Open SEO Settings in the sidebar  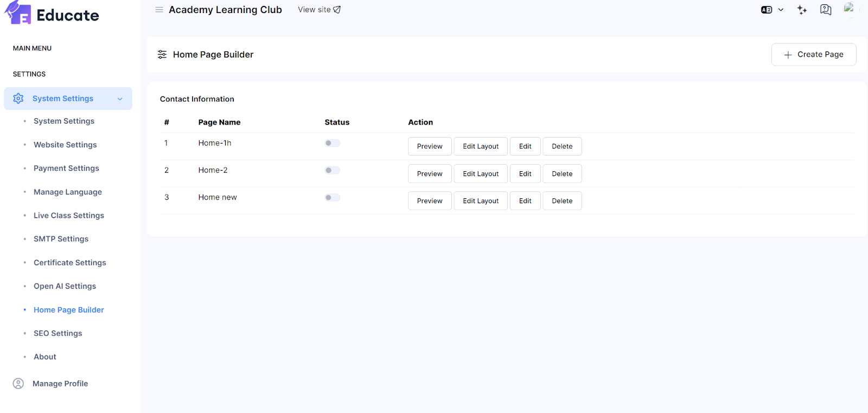(58, 333)
